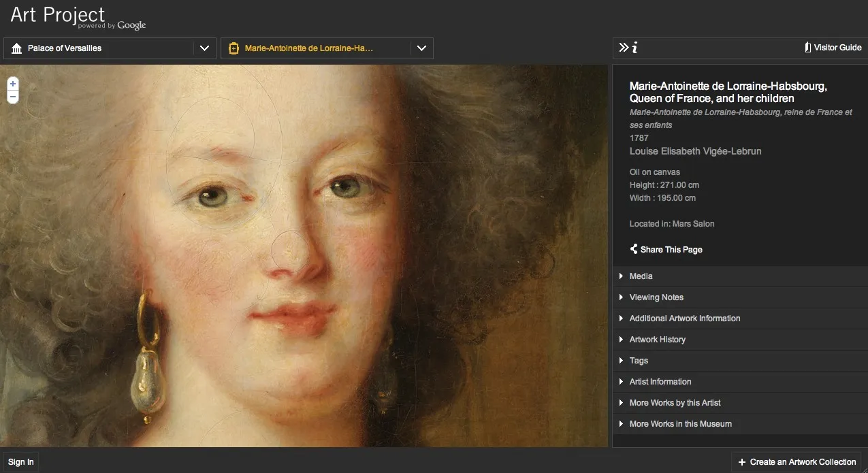Click Create an Artwork Collection button
This screenshot has height=473, width=868.
click(x=796, y=462)
